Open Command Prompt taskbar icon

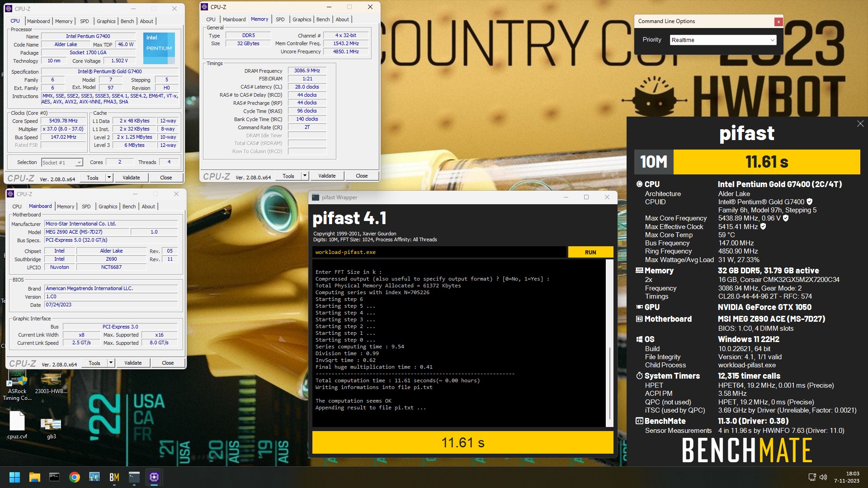[54, 477]
